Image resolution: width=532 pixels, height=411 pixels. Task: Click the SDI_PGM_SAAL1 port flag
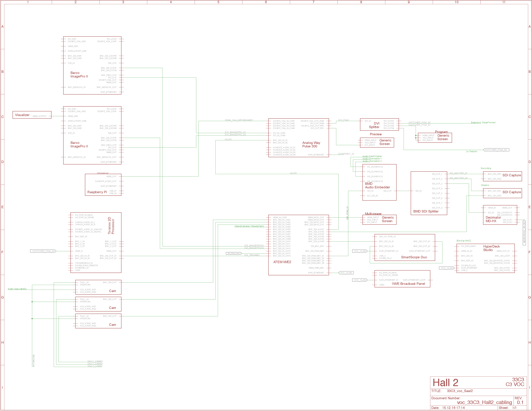pyautogui.click(x=234, y=253)
